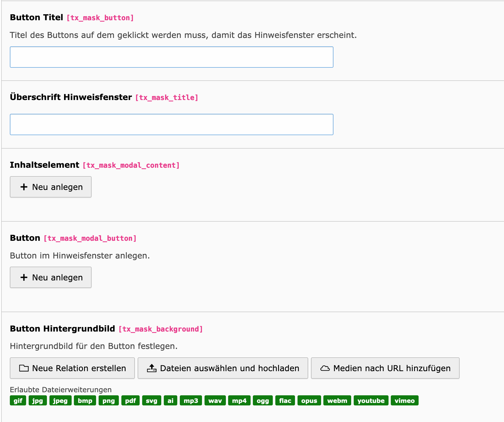
Task: Select the vimeo allowed-type badge
Action: click(x=405, y=401)
